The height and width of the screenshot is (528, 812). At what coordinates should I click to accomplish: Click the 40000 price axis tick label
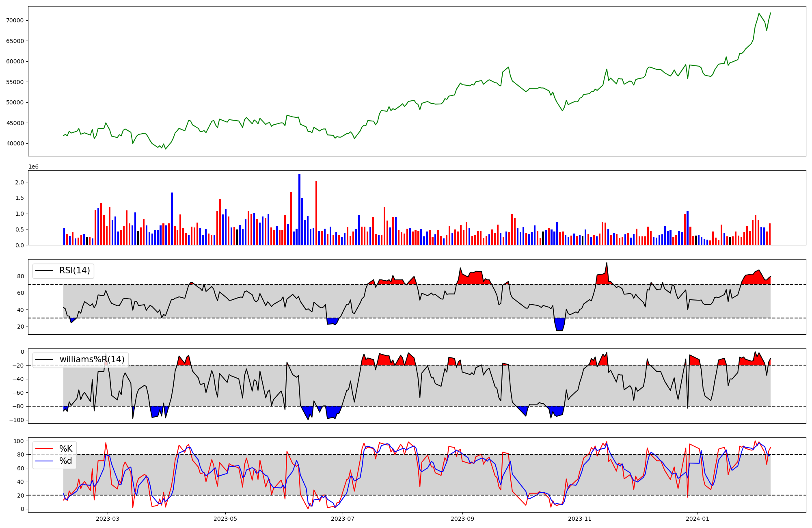15,143
